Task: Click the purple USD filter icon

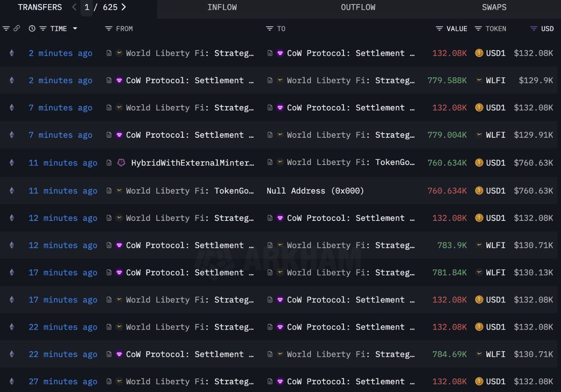Action: click(533, 29)
